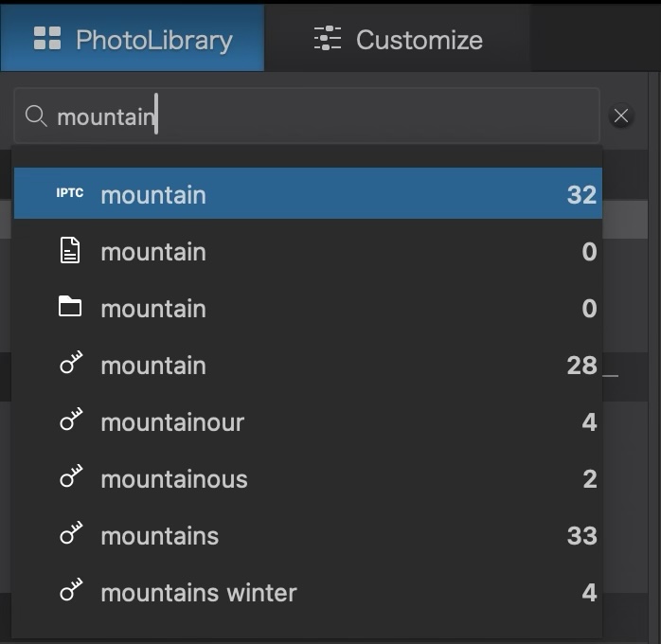
Task: Clear the search with the X button
Action: (621, 116)
